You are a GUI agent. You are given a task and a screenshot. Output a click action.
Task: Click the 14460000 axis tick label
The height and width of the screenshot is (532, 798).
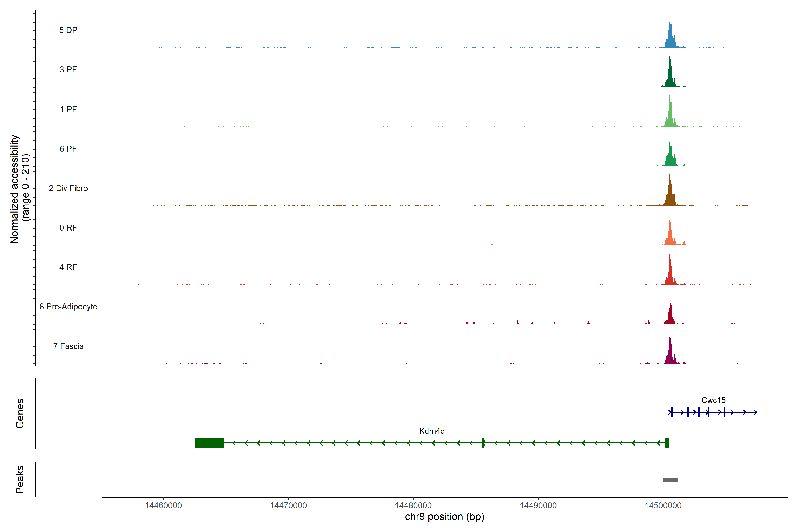click(x=163, y=506)
